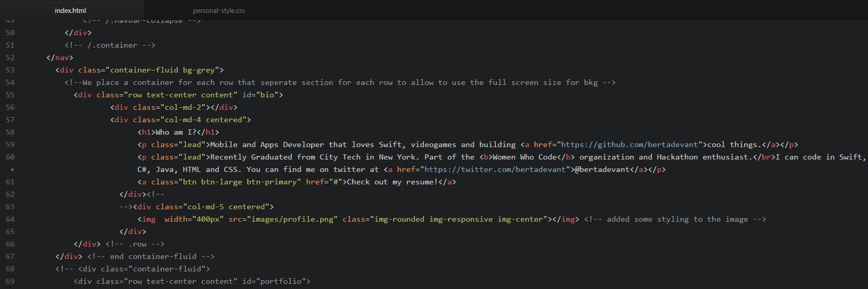Click the text "videogames and building"
The image size is (868, 289).
[463, 144]
